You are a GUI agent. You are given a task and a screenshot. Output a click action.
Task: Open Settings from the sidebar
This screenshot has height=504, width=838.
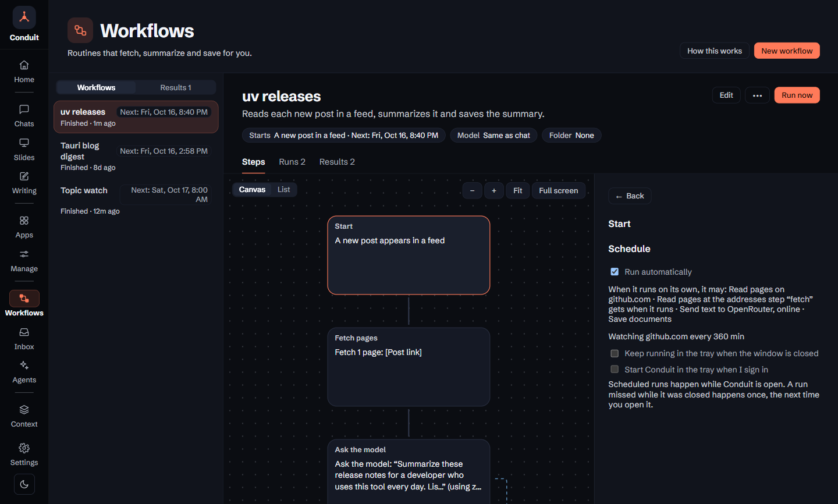[24, 455]
